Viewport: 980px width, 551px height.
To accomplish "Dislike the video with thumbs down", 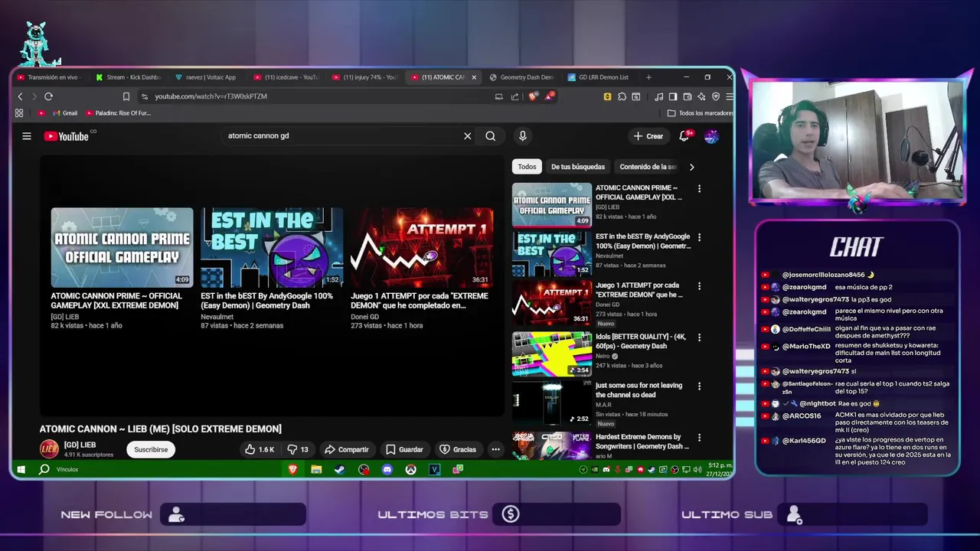I will [x=298, y=449].
